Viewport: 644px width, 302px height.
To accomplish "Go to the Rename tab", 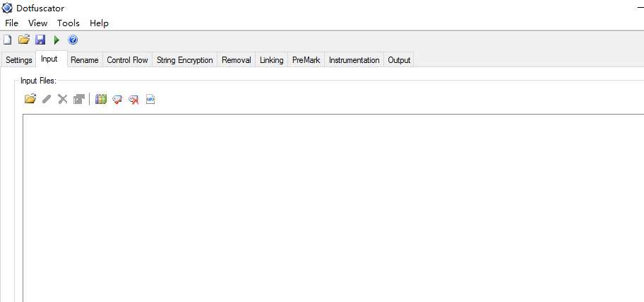I will (x=85, y=59).
